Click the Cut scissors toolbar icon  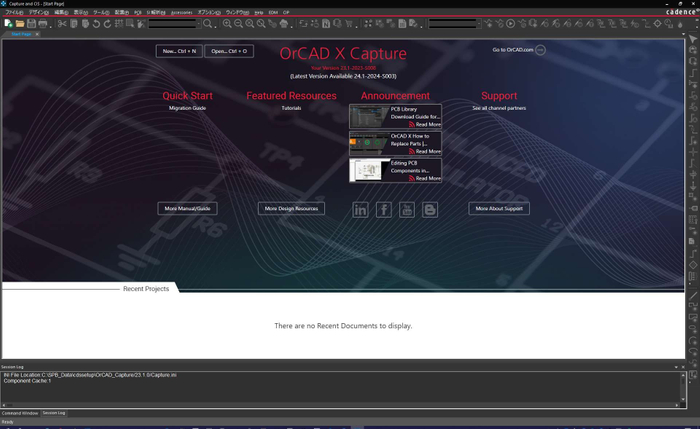[x=62, y=23]
